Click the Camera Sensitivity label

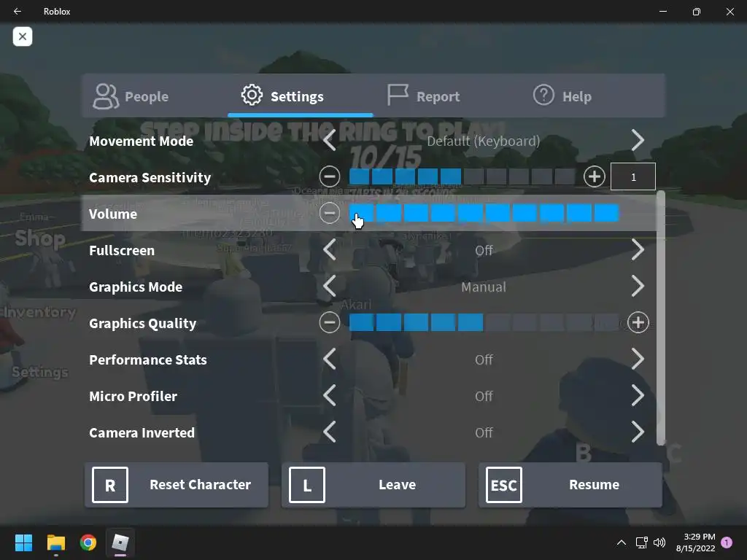click(150, 177)
